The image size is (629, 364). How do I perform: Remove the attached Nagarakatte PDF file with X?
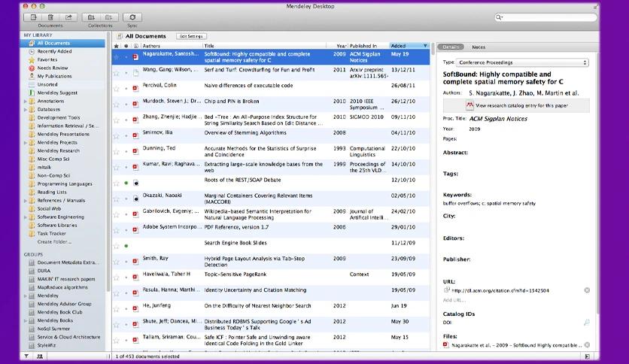pos(587,344)
